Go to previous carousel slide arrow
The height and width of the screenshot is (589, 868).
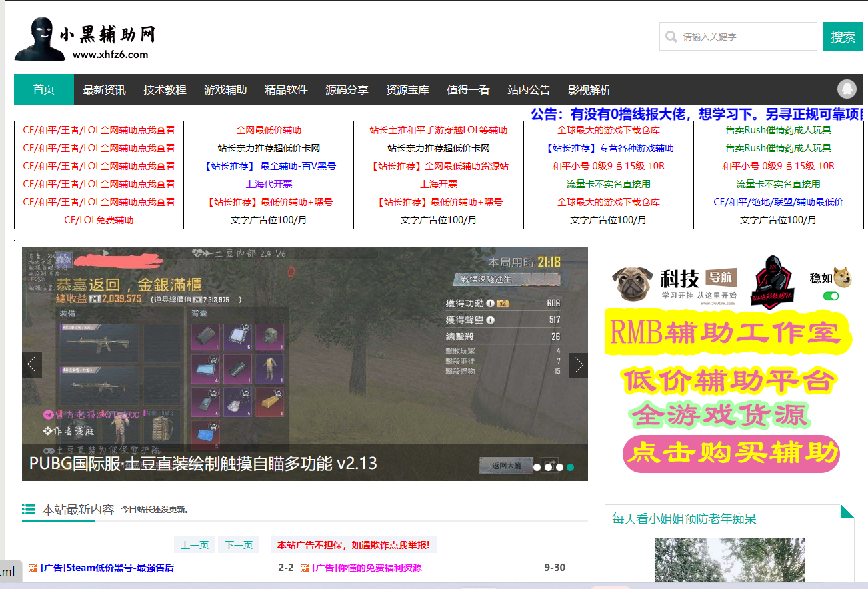[x=32, y=365]
